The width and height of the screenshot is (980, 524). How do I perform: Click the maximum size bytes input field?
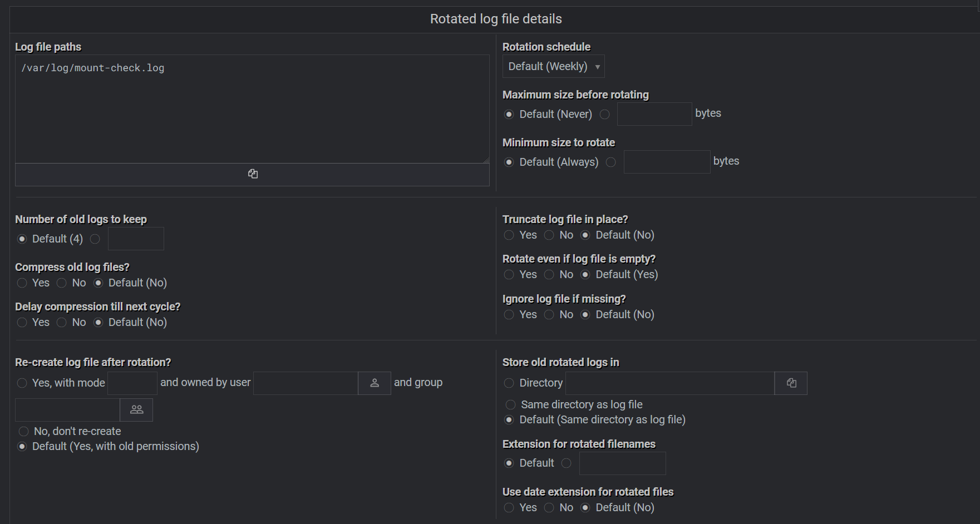654,114
